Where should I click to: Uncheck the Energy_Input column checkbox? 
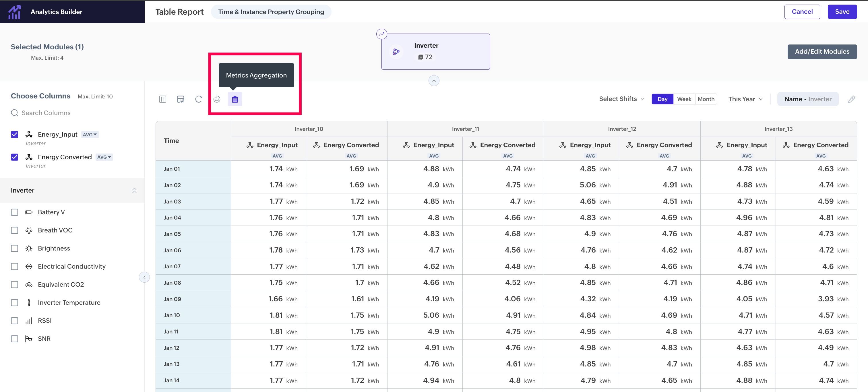(x=14, y=134)
